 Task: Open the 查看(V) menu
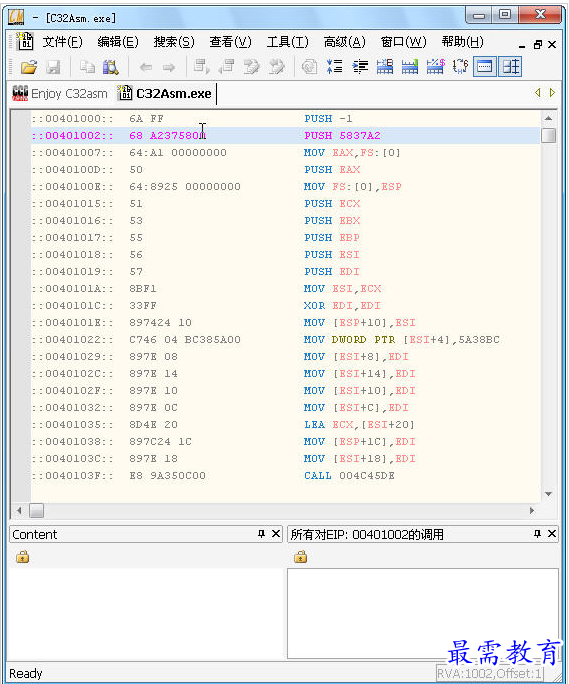(230, 42)
